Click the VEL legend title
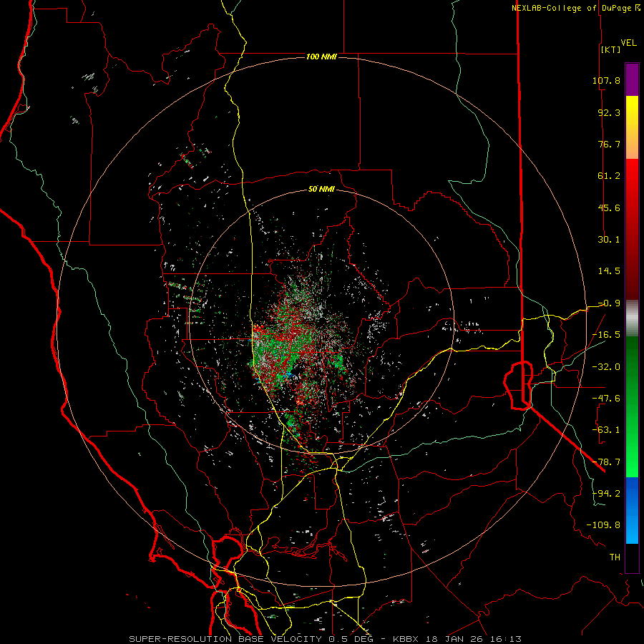 (x=629, y=43)
